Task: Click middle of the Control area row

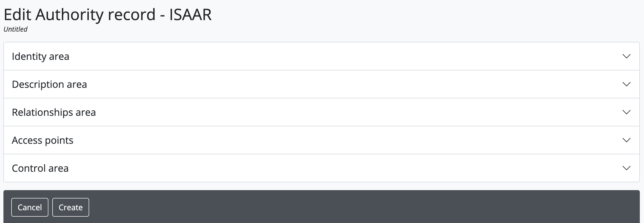Action: coord(321,168)
